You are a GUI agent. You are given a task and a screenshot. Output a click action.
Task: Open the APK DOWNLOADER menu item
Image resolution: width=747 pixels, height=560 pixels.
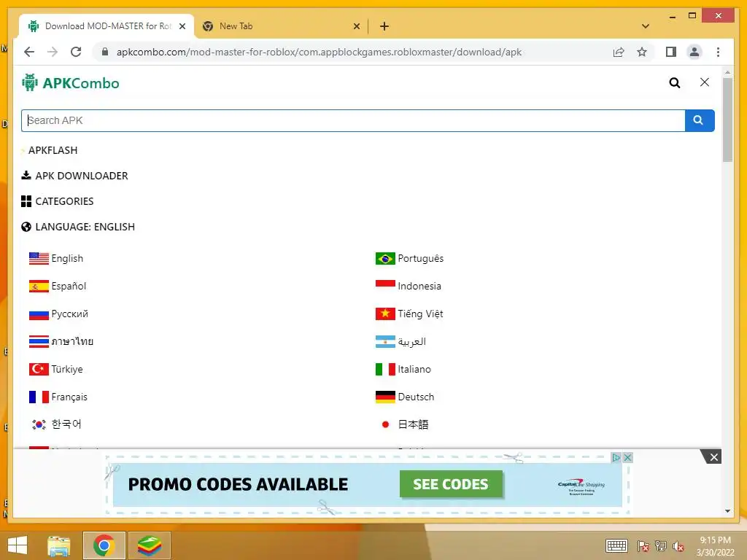point(75,176)
